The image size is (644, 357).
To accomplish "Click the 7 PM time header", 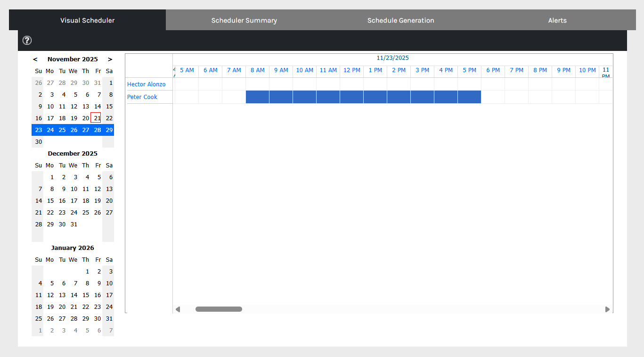I will [x=517, y=70].
